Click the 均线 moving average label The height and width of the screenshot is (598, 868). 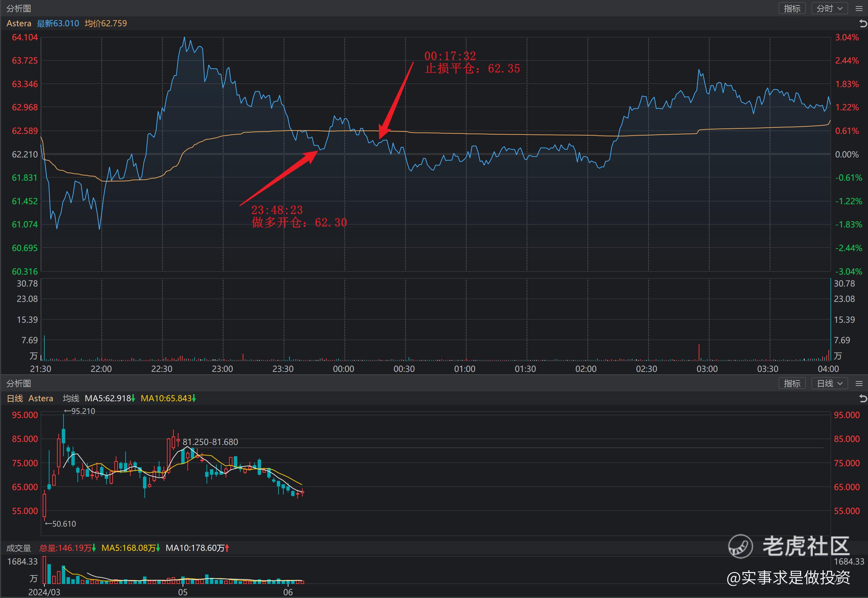click(71, 399)
